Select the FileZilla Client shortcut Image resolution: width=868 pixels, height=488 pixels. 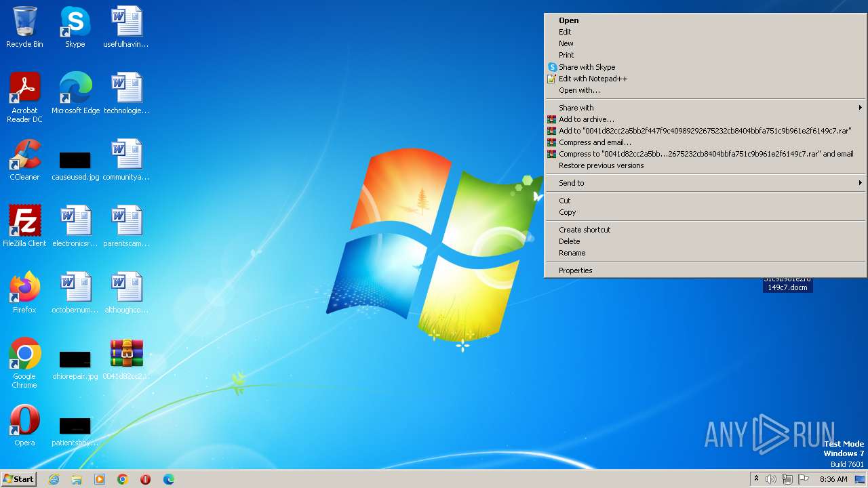pos(24,226)
